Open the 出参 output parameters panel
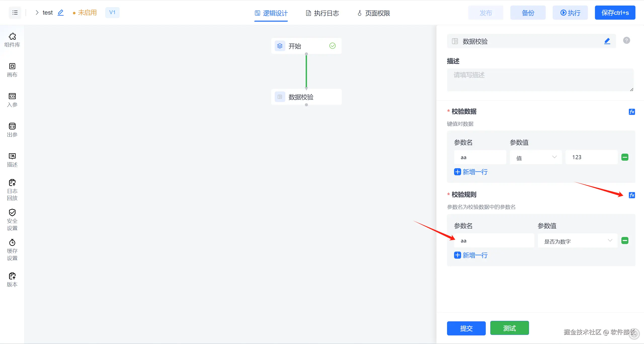This screenshot has width=644, height=344. 12,130
